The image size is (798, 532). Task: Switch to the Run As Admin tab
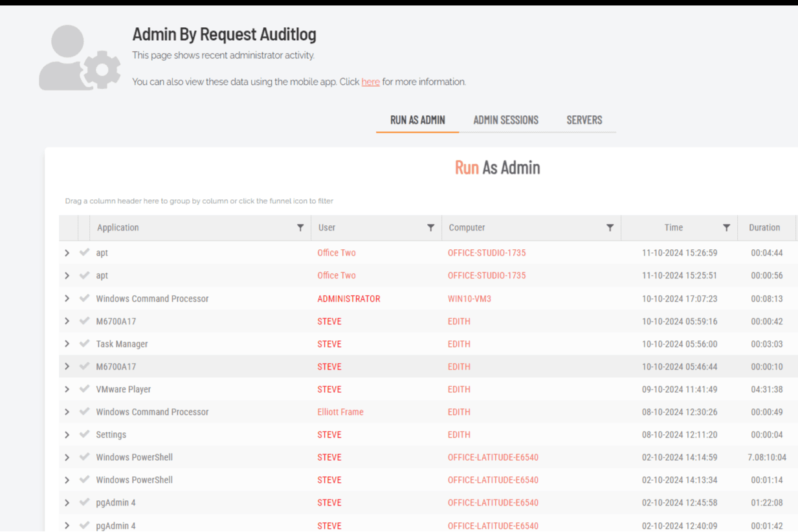pos(417,120)
